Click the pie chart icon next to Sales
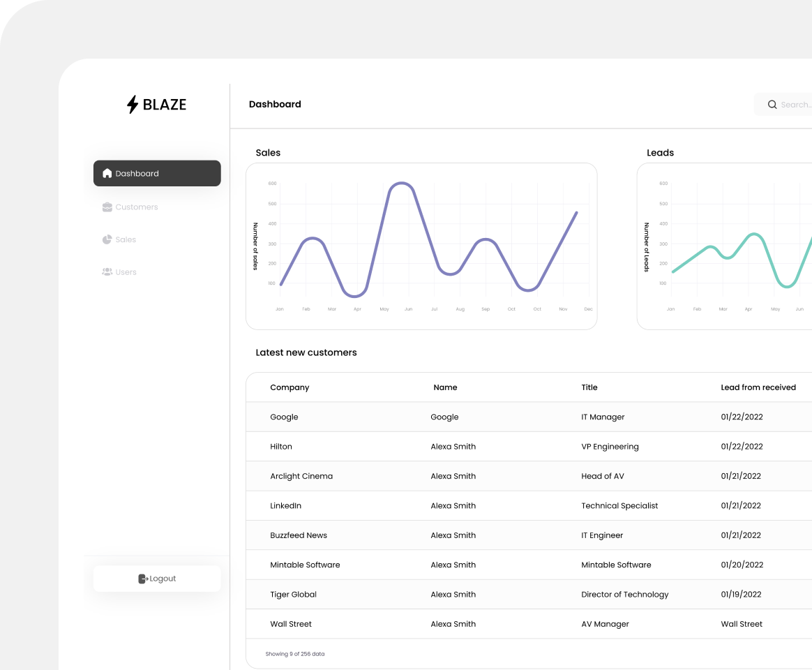812x670 pixels. pos(107,239)
